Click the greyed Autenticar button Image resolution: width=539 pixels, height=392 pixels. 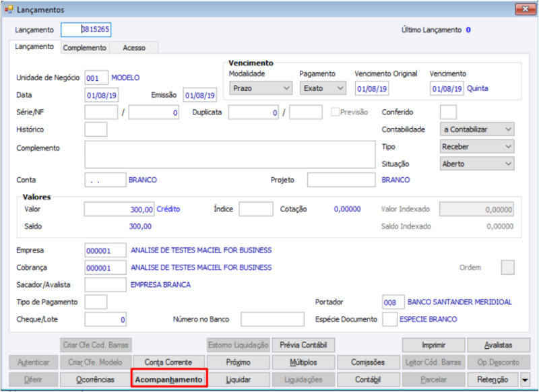pyautogui.click(x=33, y=362)
